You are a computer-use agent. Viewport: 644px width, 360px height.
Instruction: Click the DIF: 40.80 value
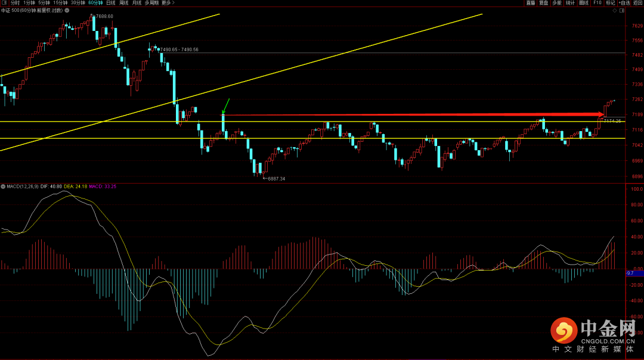point(51,187)
